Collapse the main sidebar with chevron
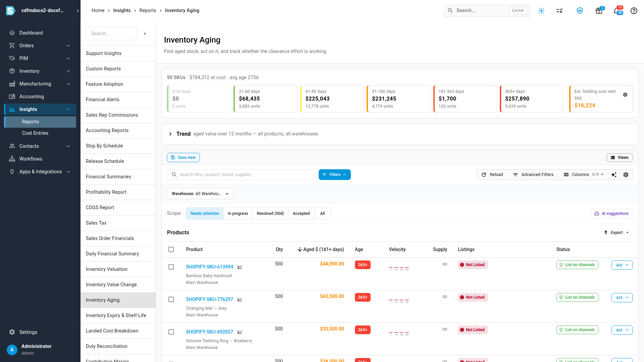The image size is (644, 362). (78, 11)
